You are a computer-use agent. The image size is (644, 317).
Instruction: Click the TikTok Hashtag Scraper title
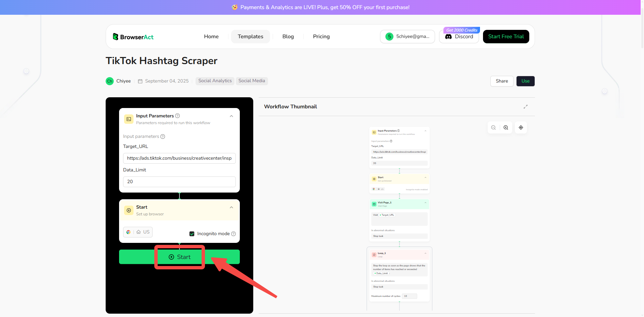click(161, 61)
